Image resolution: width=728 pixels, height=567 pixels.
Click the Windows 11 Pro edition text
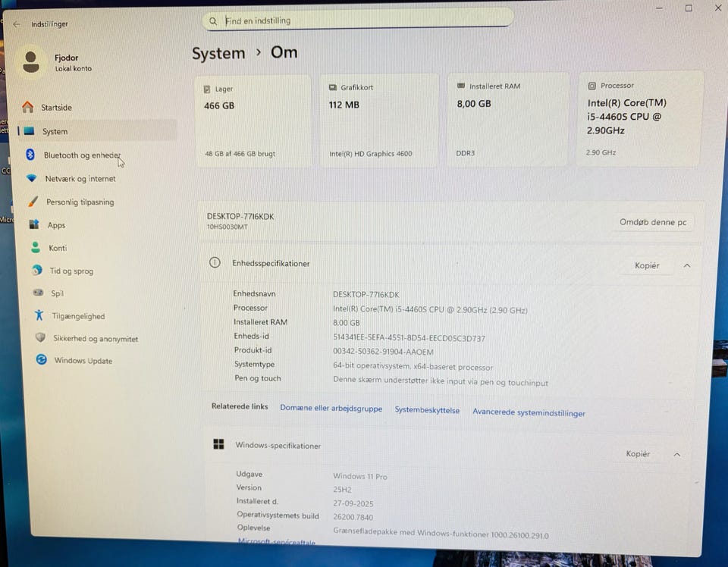tap(359, 476)
